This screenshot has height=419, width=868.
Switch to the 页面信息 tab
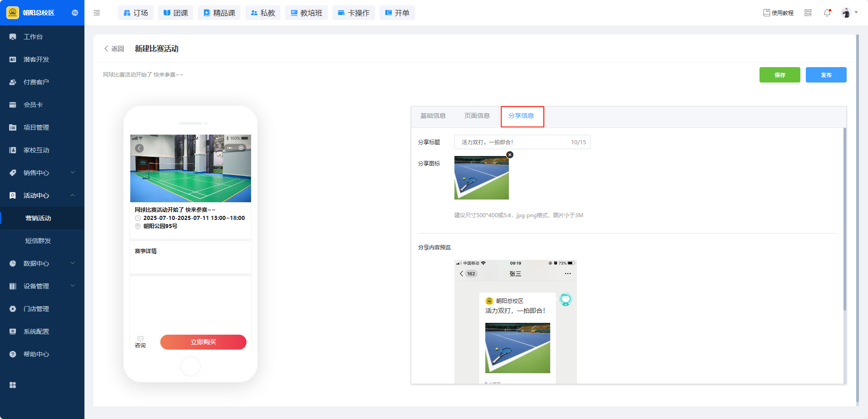477,116
